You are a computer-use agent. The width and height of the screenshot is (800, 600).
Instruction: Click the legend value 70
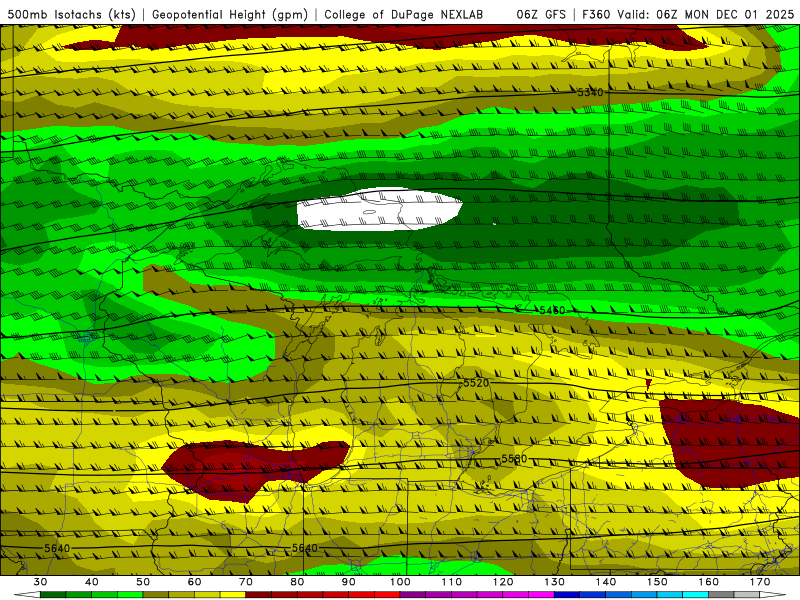pos(246,582)
